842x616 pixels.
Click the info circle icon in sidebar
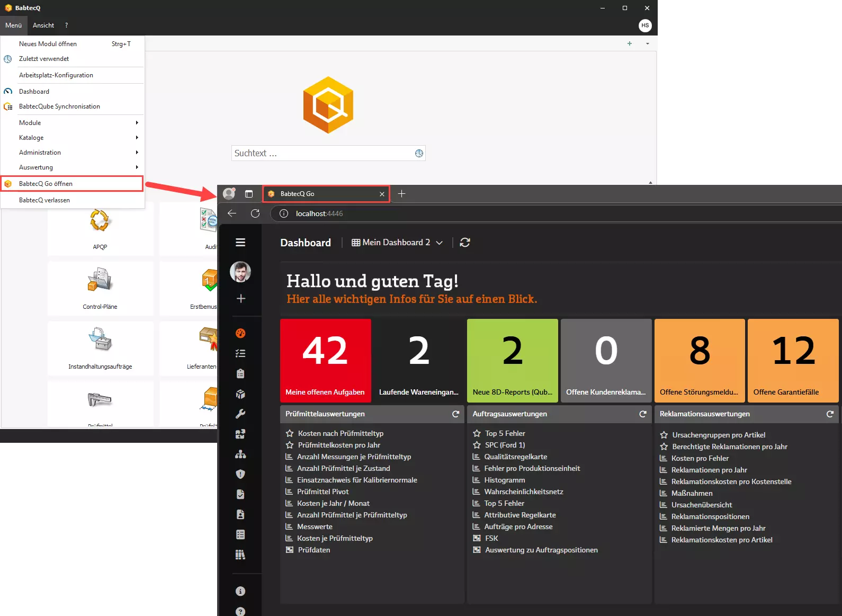(240, 591)
